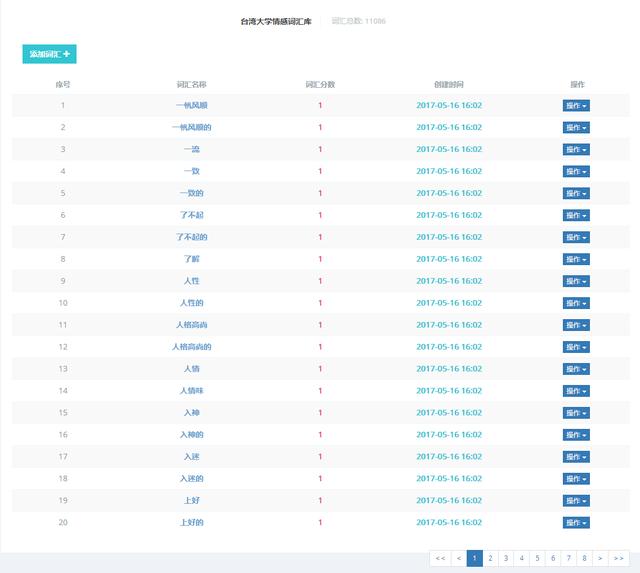Click the word 一帆风顺的 in row 2
Viewport: 640px width, 573px height.
pyautogui.click(x=192, y=127)
